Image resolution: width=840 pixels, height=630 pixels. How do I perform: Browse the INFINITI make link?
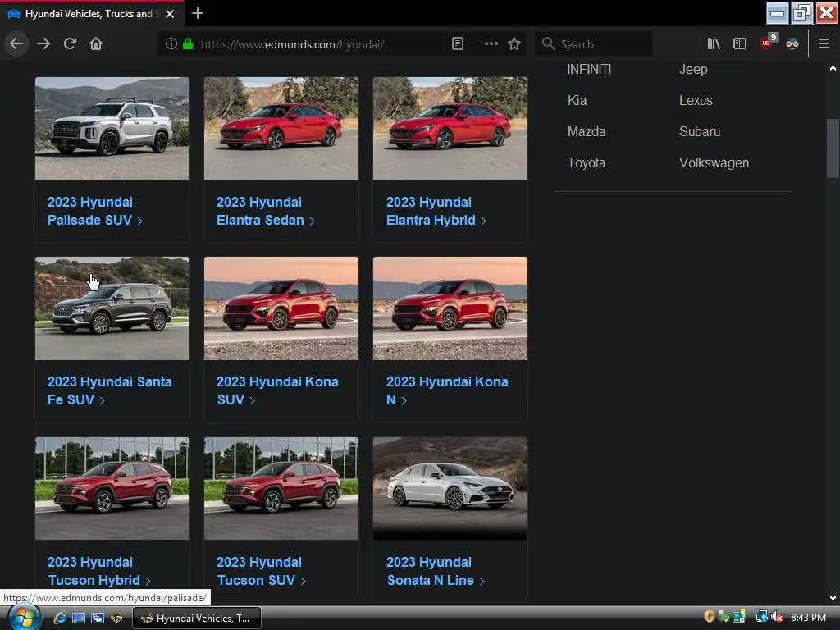(589, 69)
